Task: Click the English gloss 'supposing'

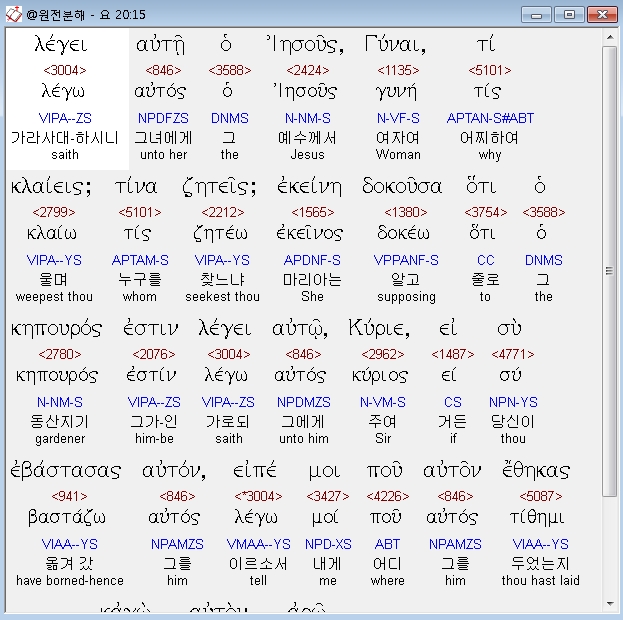Action: pos(406,297)
